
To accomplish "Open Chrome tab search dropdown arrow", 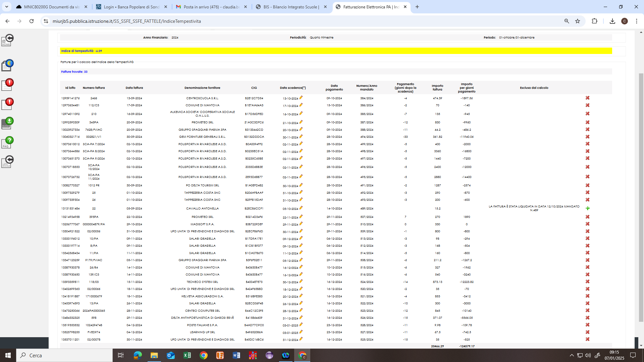I will pyautogui.click(x=6, y=7).
